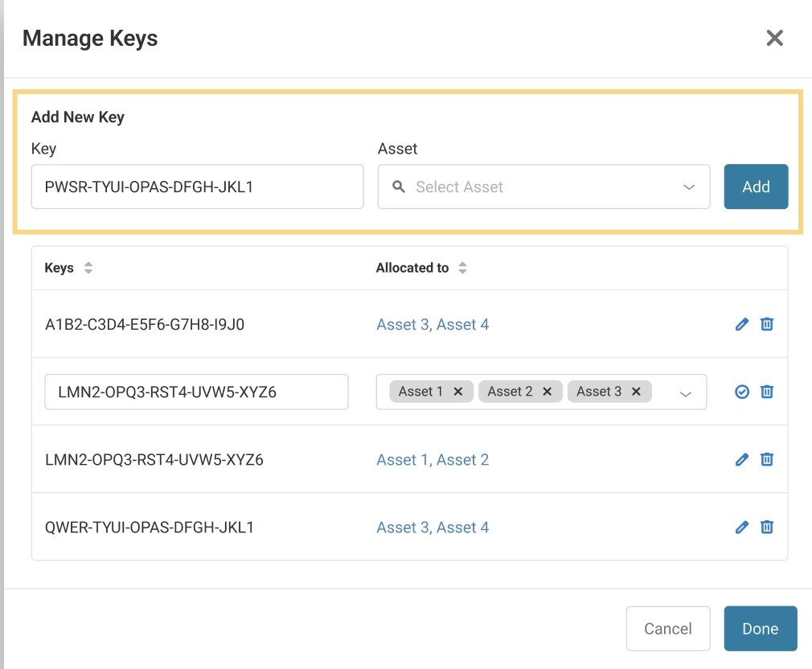Delete the A1B2-C3D4 key
812x669 pixels.
tap(767, 324)
